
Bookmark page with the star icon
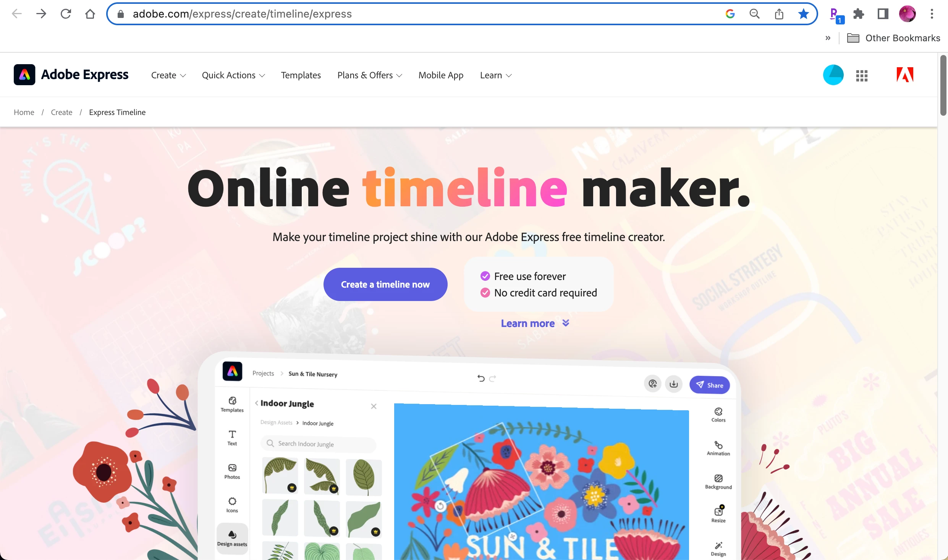[x=804, y=14]
